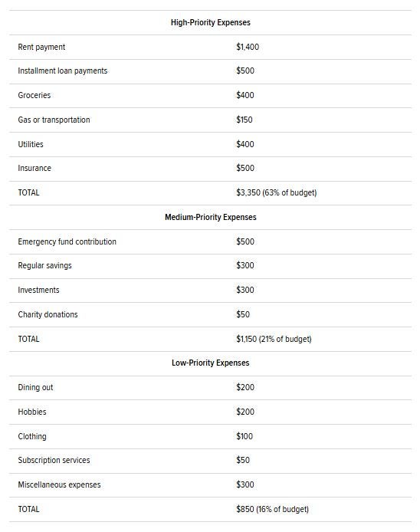The height and width of the screenshot is (532, 420).
Task: Click the $150 transportation amount
Action: tap(244, 120)
